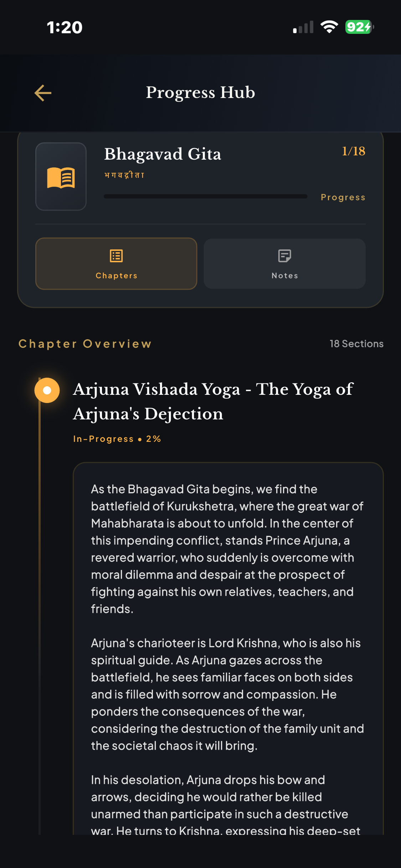Viewport: 401px width, 868px height.
Task: Tap the open book icon
Action: point(61,177)
